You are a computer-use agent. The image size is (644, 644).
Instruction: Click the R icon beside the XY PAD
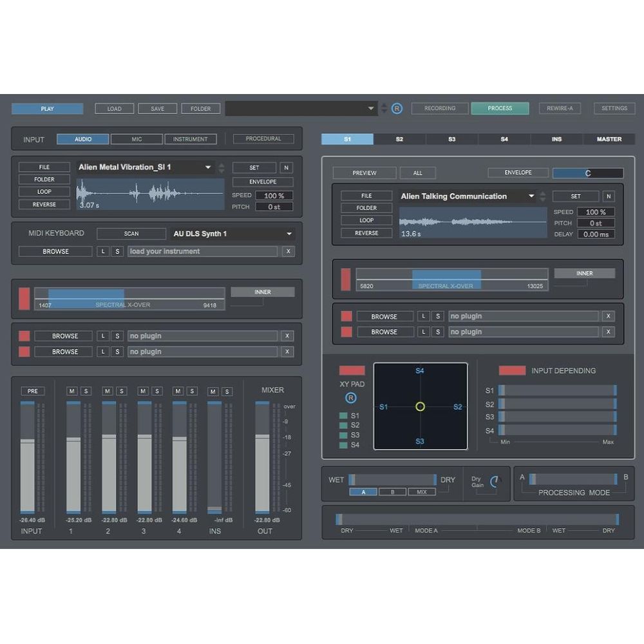point(350,397)
